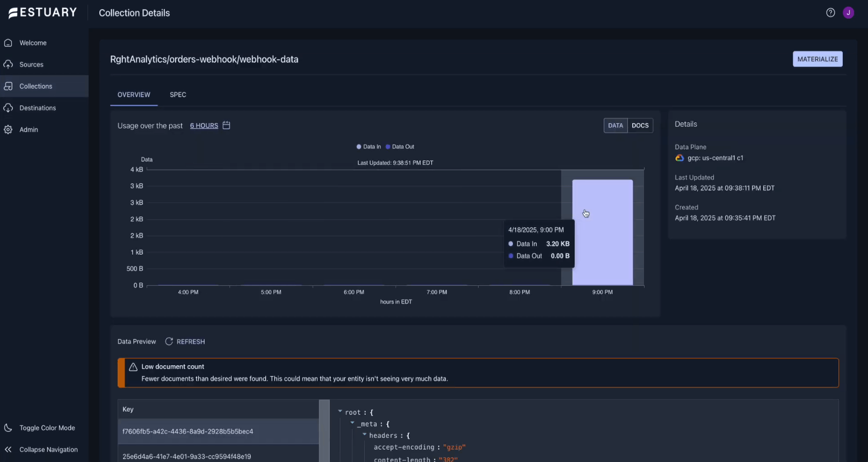Screen dimensions: 868x462
Task: Toggle Data Out legend series
Action: pos(400,147)
